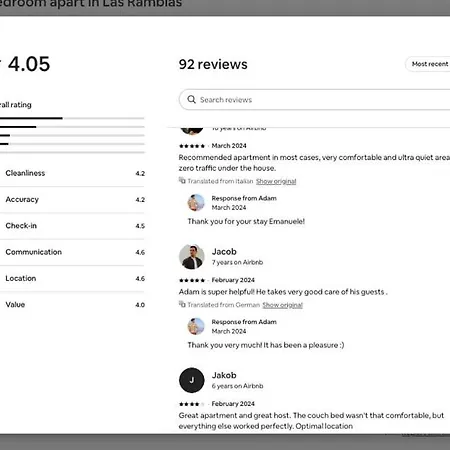This screenshot has height=450, width=450.
Task: Show original for the Italian review
Action: click(276, 181)
